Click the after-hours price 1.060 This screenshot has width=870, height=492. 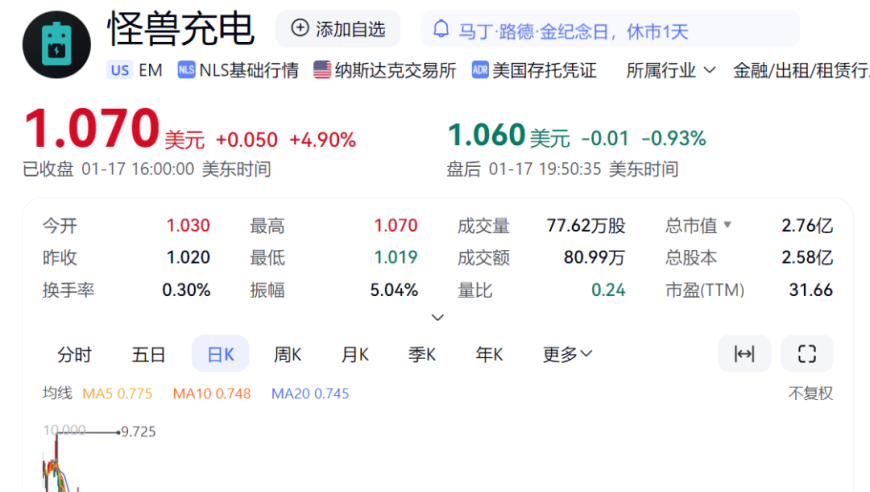point(487,135)
